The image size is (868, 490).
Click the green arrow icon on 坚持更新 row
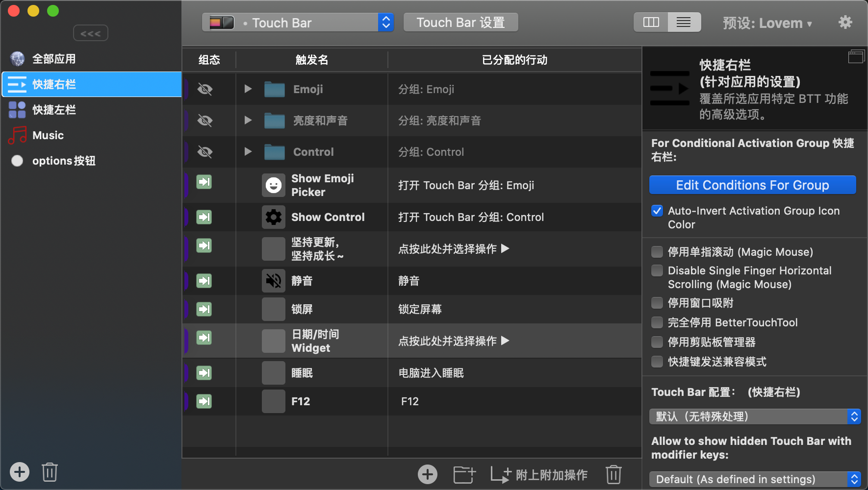click(204, 245)
